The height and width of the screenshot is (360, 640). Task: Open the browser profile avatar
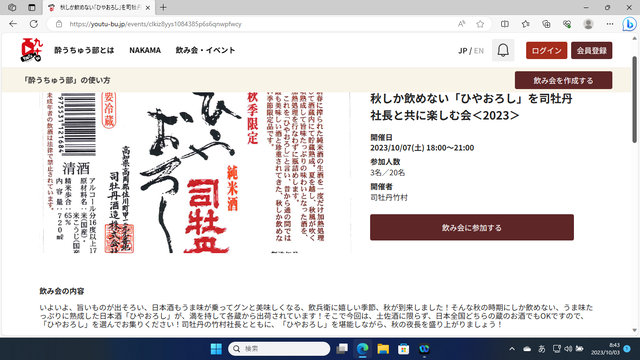tap(588, 24)
